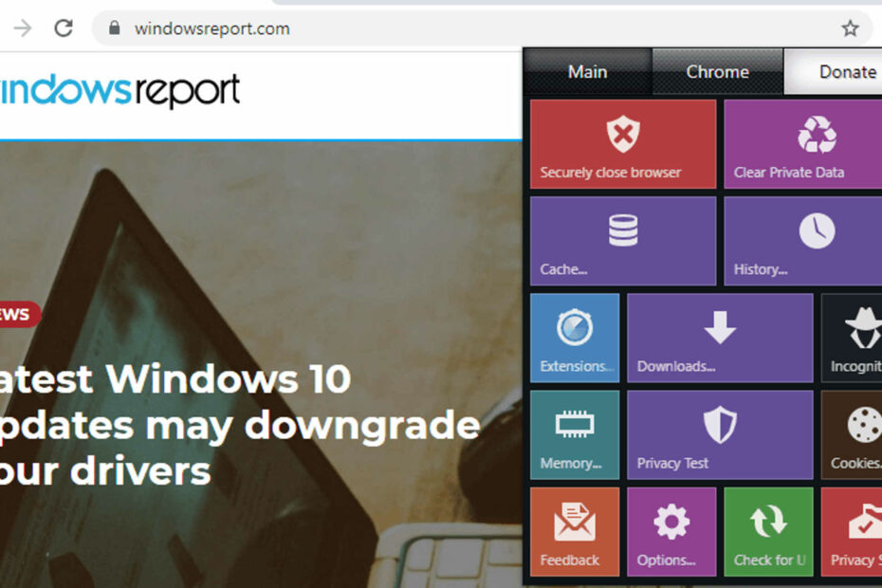Open the Options gear tile
Viewport: 882px width, 588px height.
click(x=671, y=532)
